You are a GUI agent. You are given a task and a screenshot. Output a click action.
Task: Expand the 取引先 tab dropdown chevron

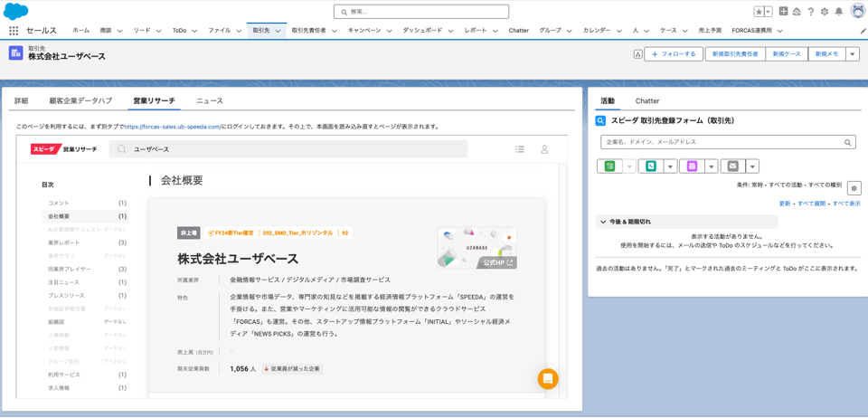[278, 31]
